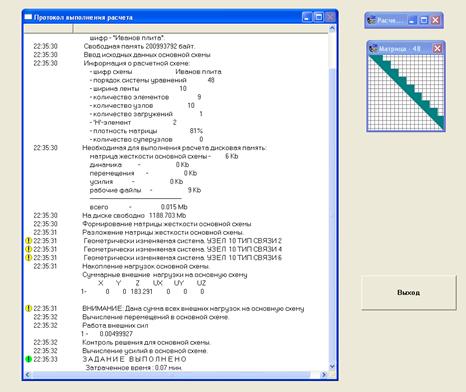Image resolution: width=466 pixels, height=392 pixels.
Task: Click the 'шифр схемы Иванов плита' row
Action: coord(156,72)
